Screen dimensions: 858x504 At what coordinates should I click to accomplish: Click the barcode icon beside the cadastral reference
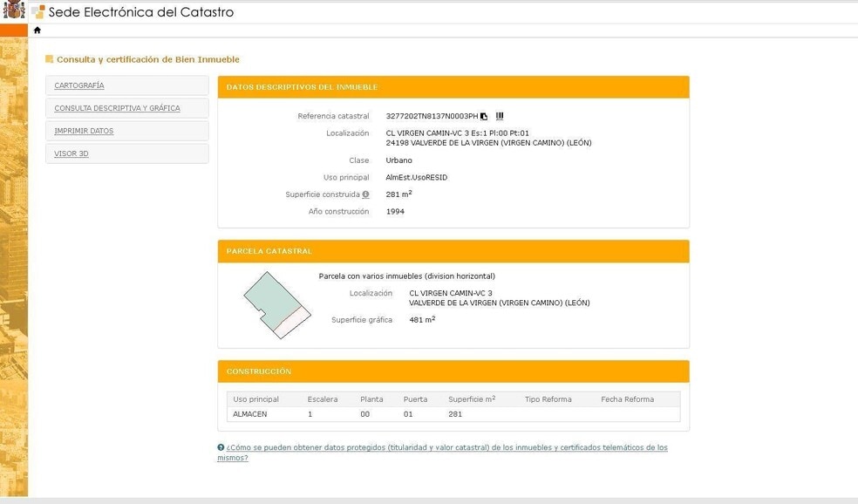(499, 116)
